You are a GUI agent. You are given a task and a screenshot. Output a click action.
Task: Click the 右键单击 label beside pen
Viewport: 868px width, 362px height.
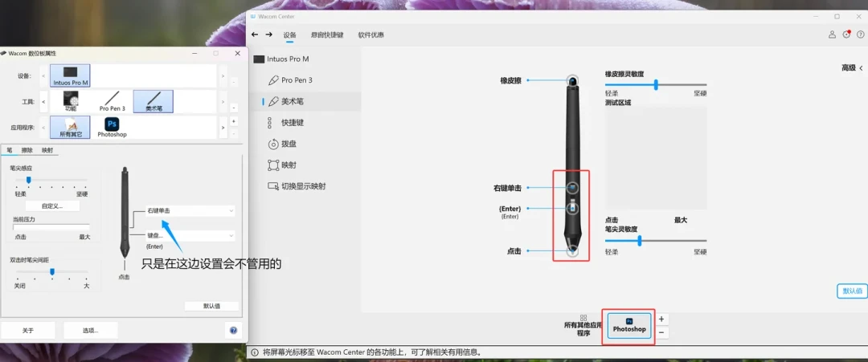point(508,188)
